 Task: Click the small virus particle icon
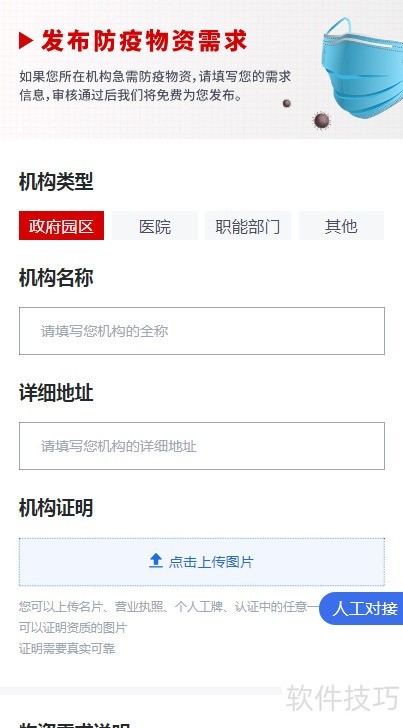pos(287,103)
